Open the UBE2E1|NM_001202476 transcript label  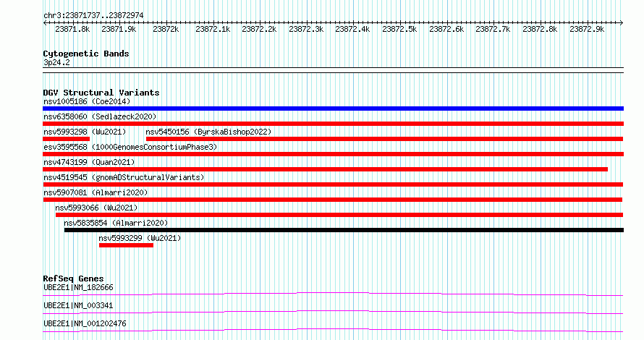coord(85,323)
